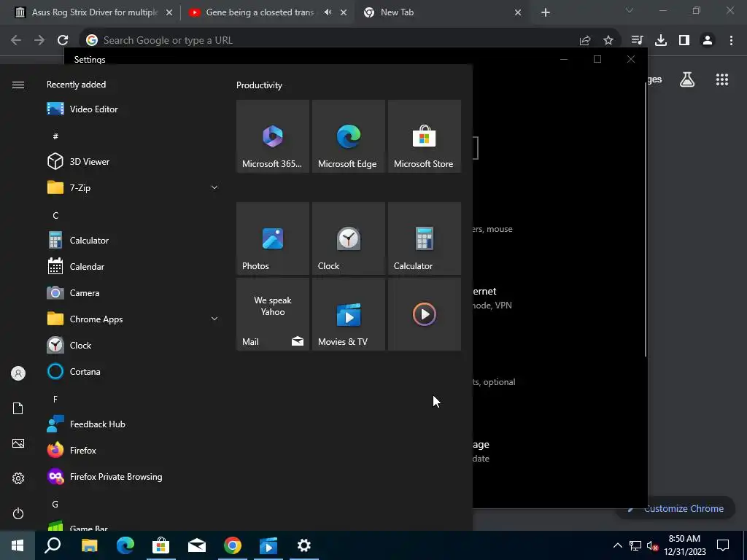Toggle Chrome side panel

coord(684,41)
